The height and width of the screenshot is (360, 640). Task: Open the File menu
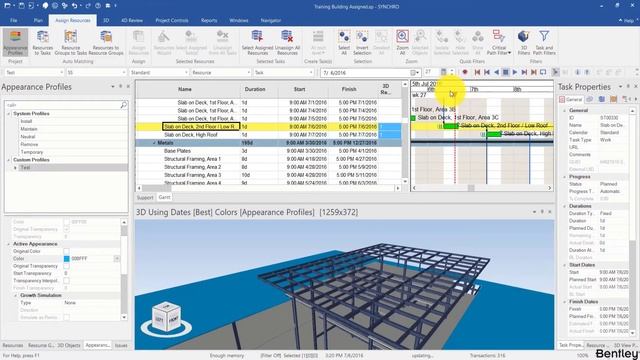tap(13, 20)
